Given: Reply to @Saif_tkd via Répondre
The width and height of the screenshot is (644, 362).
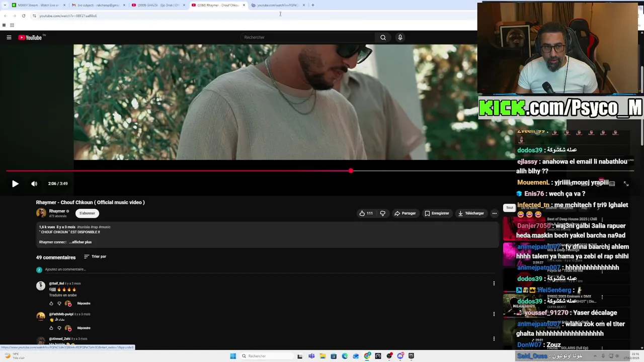Looking at the screenshot, I should [84, 304].
